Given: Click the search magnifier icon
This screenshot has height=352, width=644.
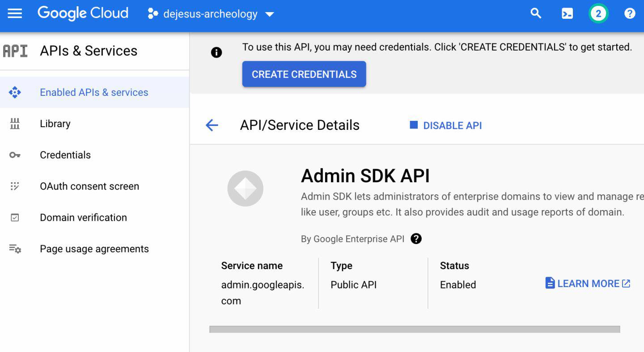Looking at the screenshot, I should (536, 13).
